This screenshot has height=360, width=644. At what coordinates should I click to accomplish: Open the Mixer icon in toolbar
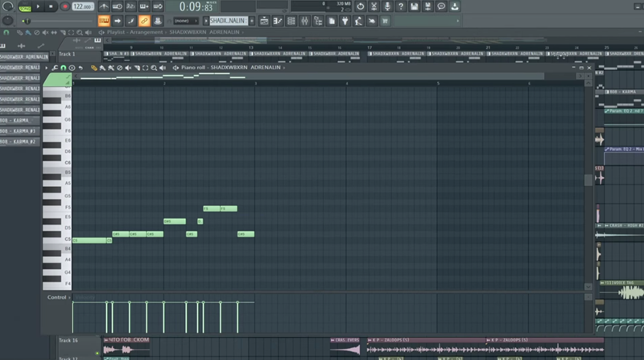coord(305,21)
